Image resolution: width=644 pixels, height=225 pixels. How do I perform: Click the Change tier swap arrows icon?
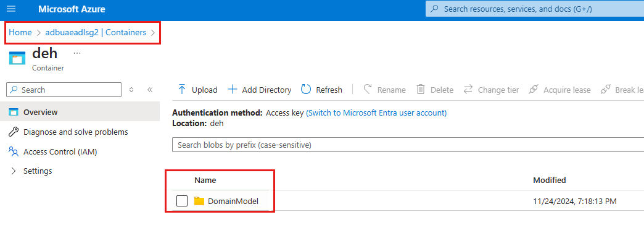point(468,90)
